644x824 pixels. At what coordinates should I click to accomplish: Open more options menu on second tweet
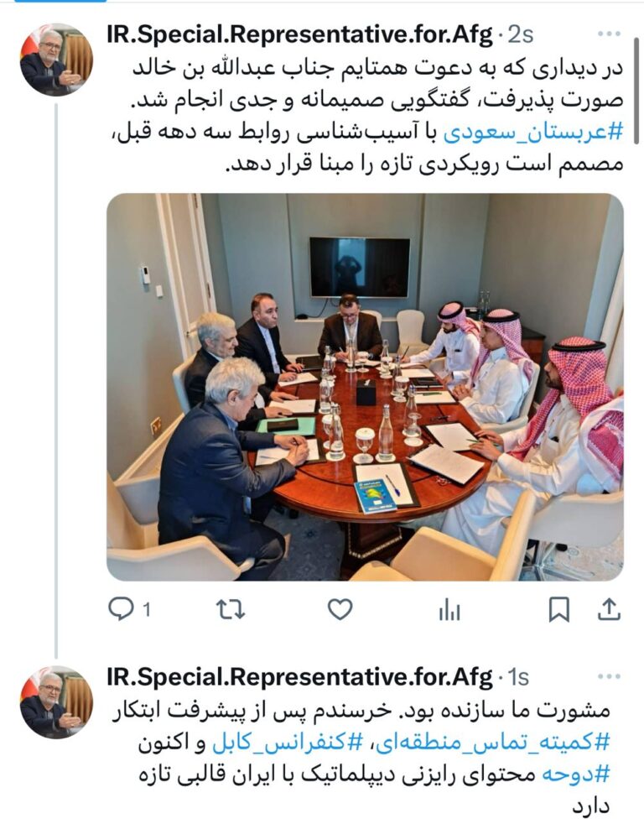coord(610,676)
